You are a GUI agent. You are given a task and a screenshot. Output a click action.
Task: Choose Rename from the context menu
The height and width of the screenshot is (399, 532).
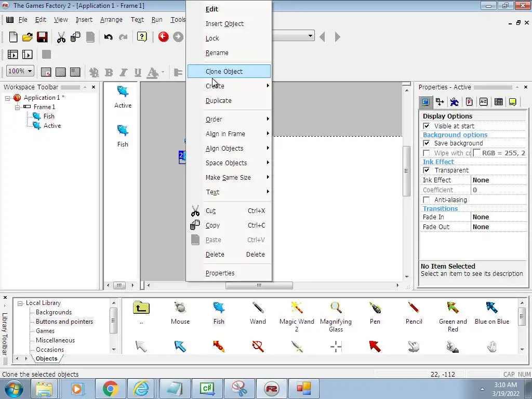[x=229, y=52]
